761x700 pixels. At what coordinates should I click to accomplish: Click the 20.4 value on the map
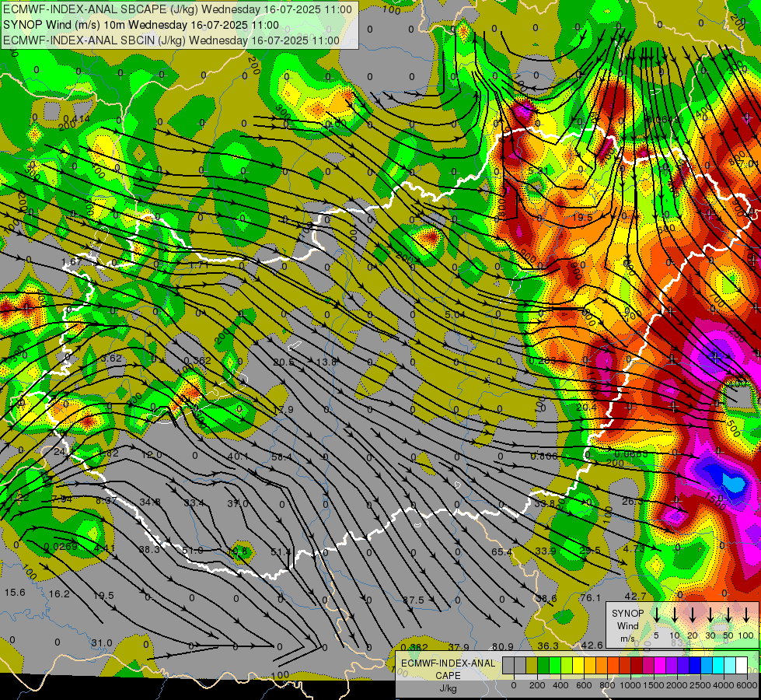[x=587, y=407]
